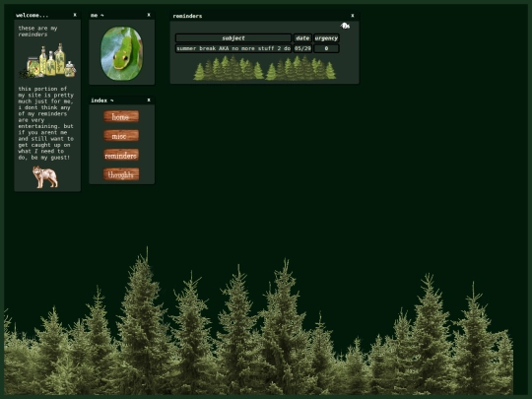Screen dimensions: 532x399
Task: Click the "welcome..." window title
Action: tap(33, 15)
